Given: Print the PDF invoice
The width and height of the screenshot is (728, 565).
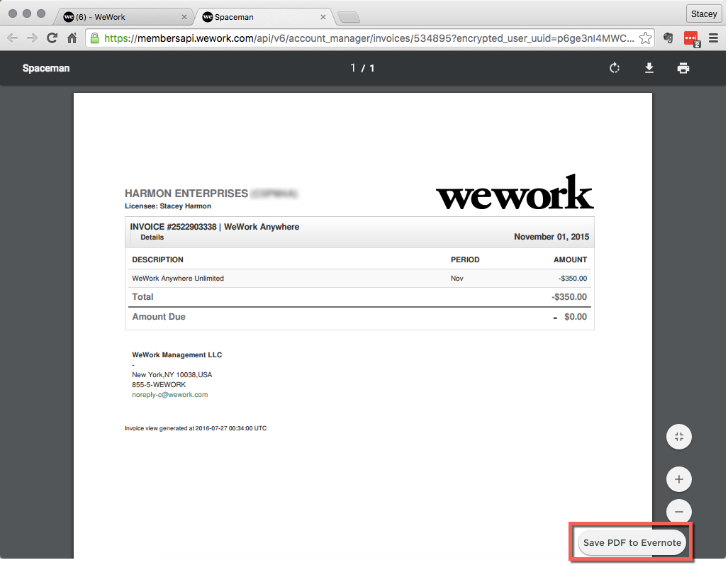Looking at the screenshot, I should 683,68.
